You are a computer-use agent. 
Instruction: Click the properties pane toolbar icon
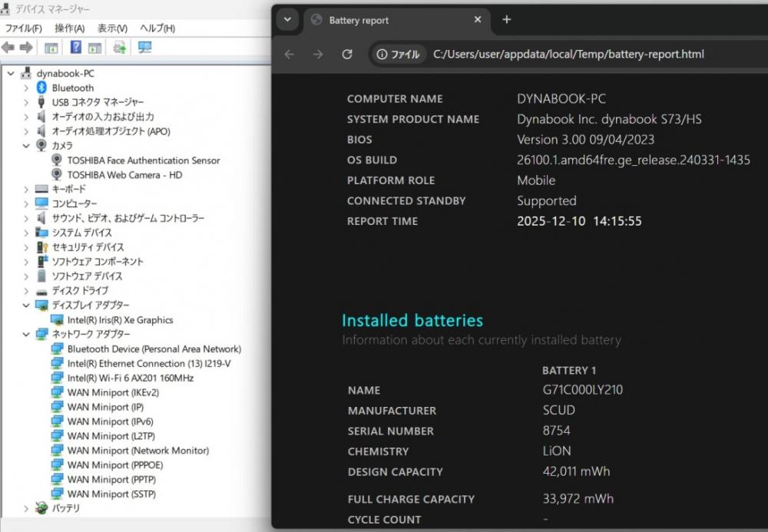pos(95,48)
